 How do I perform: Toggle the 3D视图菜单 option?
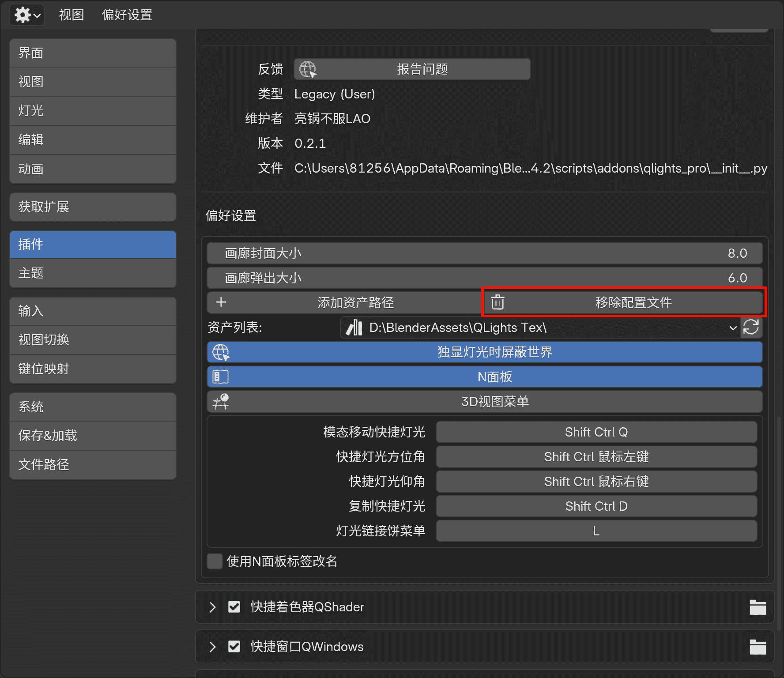click(x=485, y=402)
